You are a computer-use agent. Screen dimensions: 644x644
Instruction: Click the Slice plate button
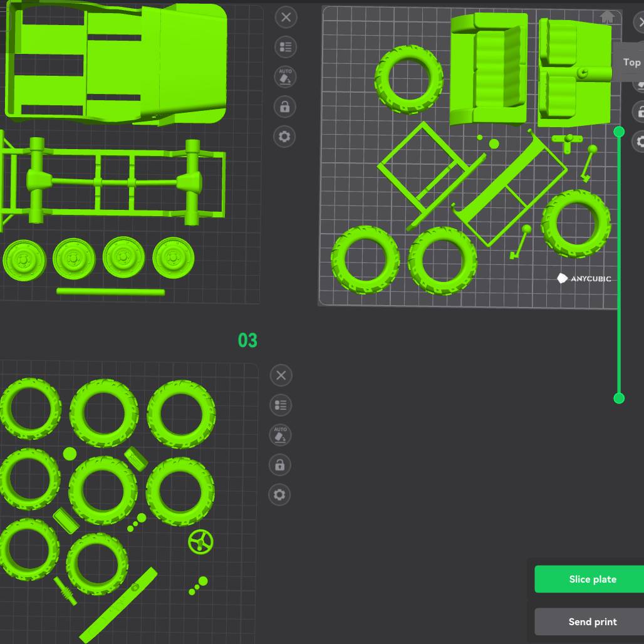click(589, 579)
